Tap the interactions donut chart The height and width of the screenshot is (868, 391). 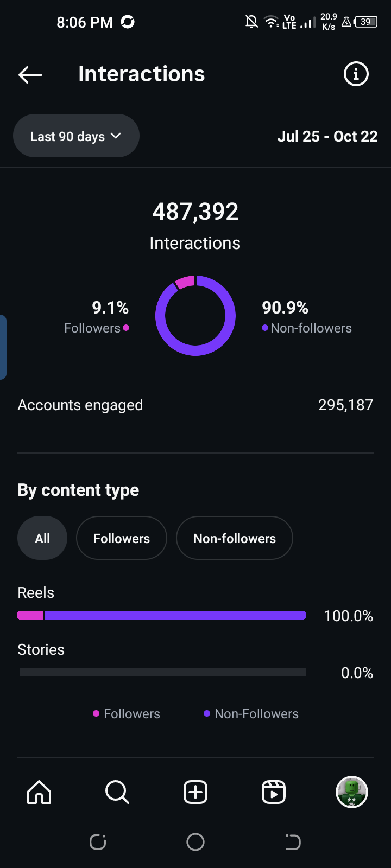point(195,316)
